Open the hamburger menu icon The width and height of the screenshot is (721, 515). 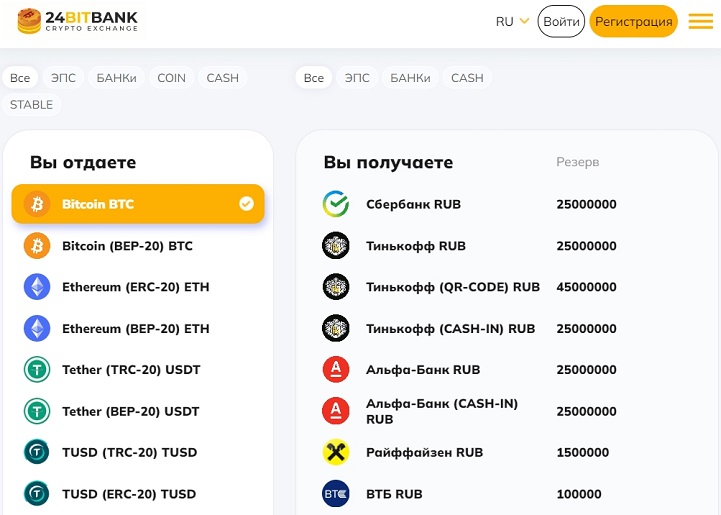[700, 21]
